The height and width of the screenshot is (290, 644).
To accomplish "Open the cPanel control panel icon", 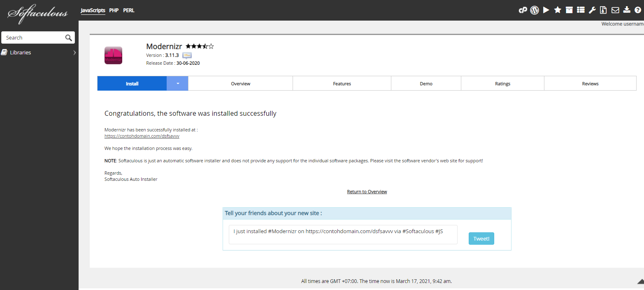I will 523,10.
